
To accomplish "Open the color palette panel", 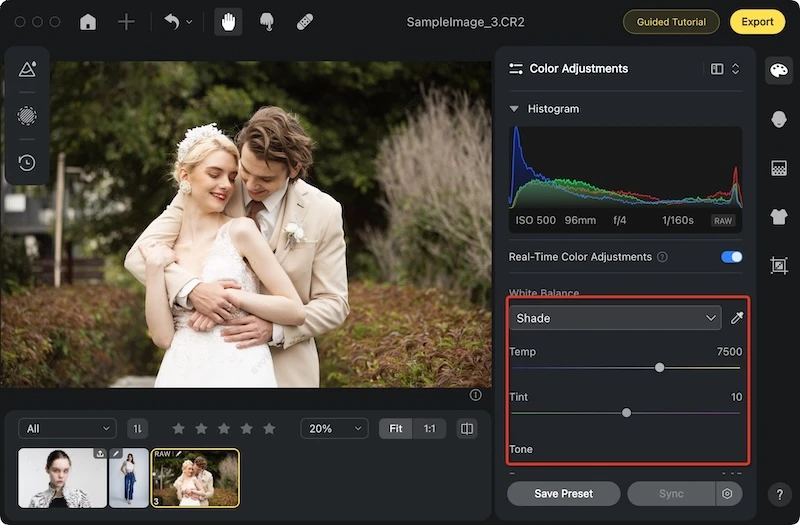I will click(779, 70).
